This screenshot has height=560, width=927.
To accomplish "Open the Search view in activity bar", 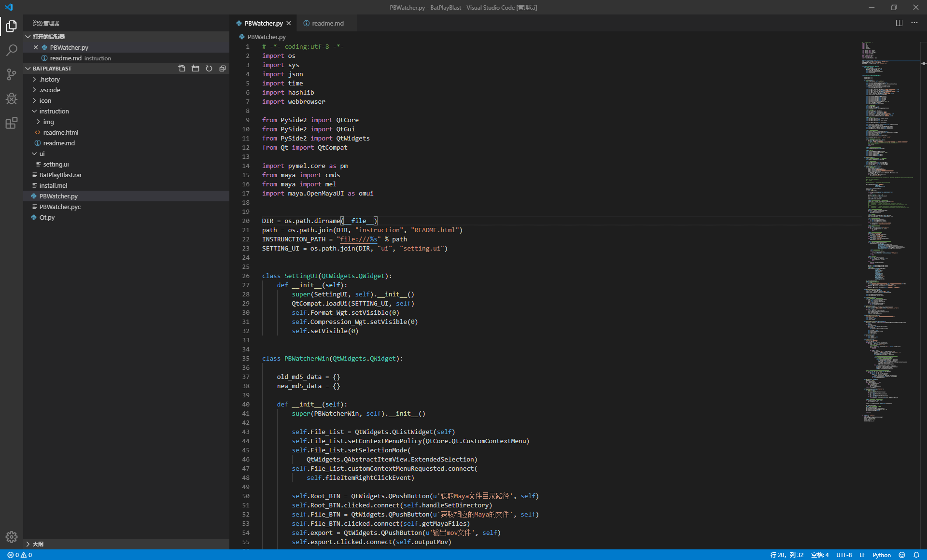I will tap(12, 50).
